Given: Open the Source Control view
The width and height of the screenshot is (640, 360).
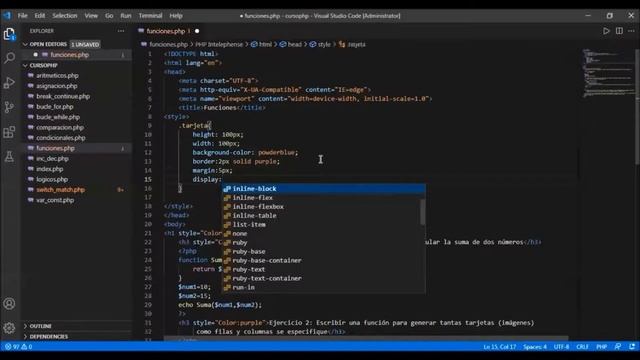Looking at the screenshot, I should click(9, 107).
